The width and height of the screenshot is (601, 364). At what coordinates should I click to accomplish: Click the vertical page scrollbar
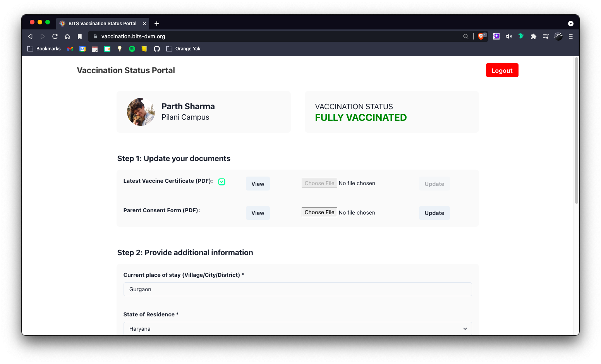(576, 130)
